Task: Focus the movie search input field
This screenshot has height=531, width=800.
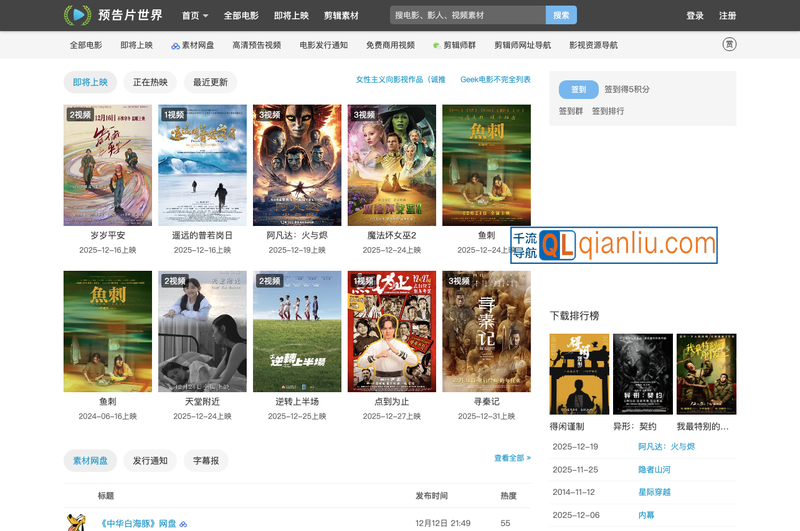Action: pyautogui.click(x=467, y=16)
